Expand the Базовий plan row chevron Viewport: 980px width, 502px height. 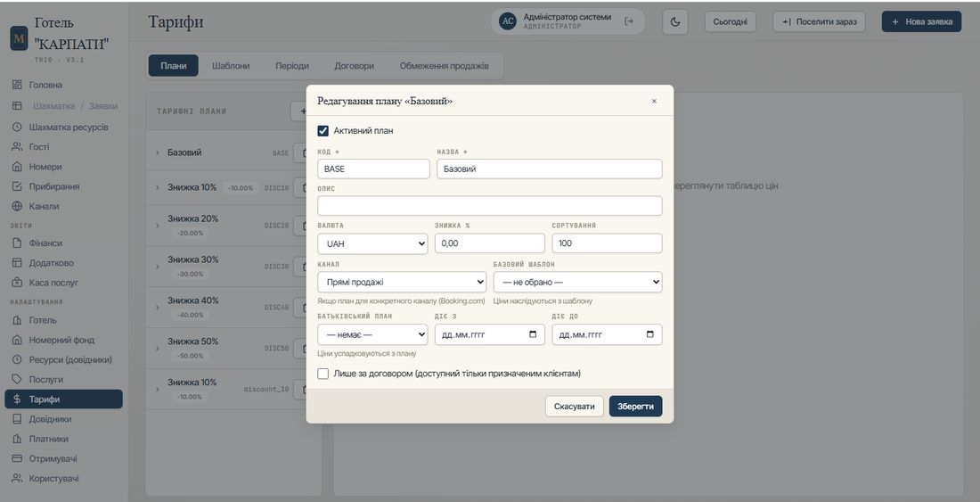point(158,152)
